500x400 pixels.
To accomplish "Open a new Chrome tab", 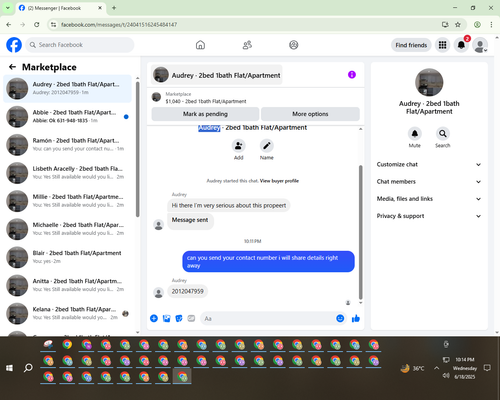I will click(114, 8).
